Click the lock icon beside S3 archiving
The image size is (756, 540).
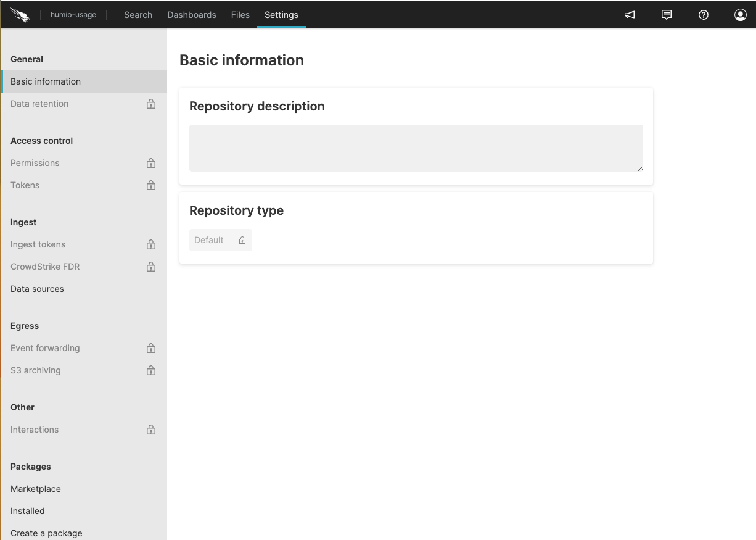[x=151, y=370]
